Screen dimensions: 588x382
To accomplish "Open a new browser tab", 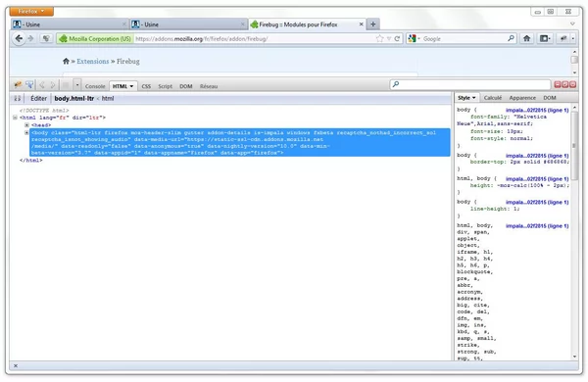I will tap(372, 24).
